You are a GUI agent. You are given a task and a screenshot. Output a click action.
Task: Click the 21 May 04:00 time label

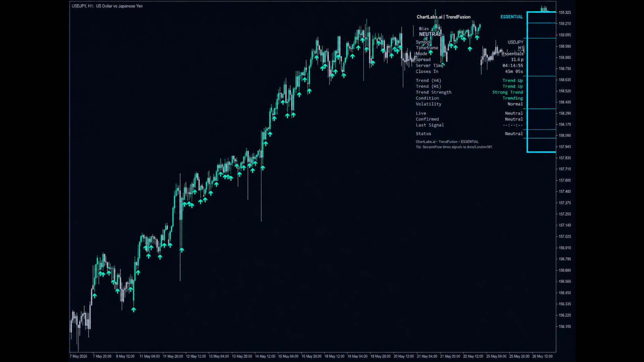click(427, 356)
